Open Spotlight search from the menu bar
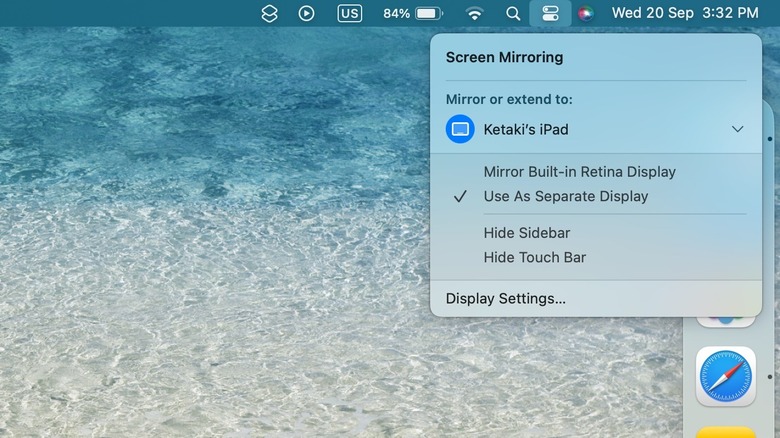The image size is (780, 438). click(x=513, y=13)
